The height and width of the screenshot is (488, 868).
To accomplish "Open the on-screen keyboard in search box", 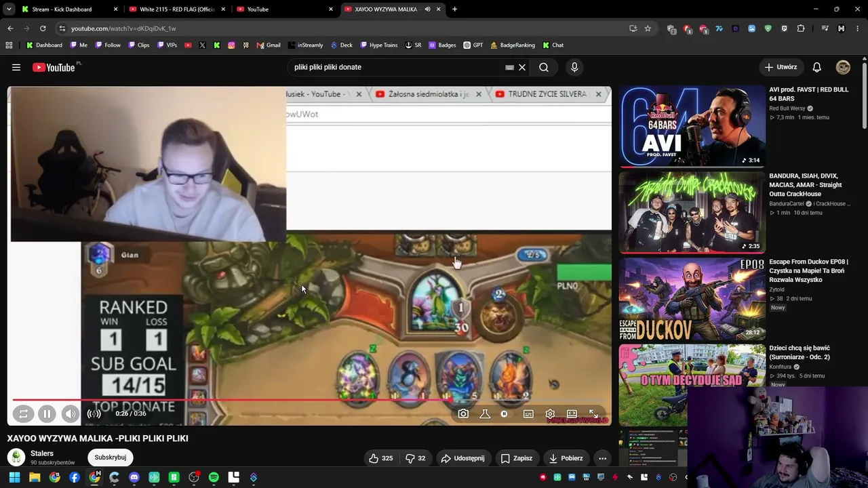I will point(509,67).
